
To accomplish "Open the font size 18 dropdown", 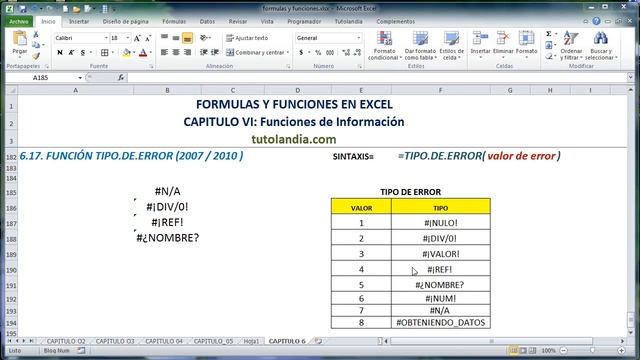I will tap(128, 38).
